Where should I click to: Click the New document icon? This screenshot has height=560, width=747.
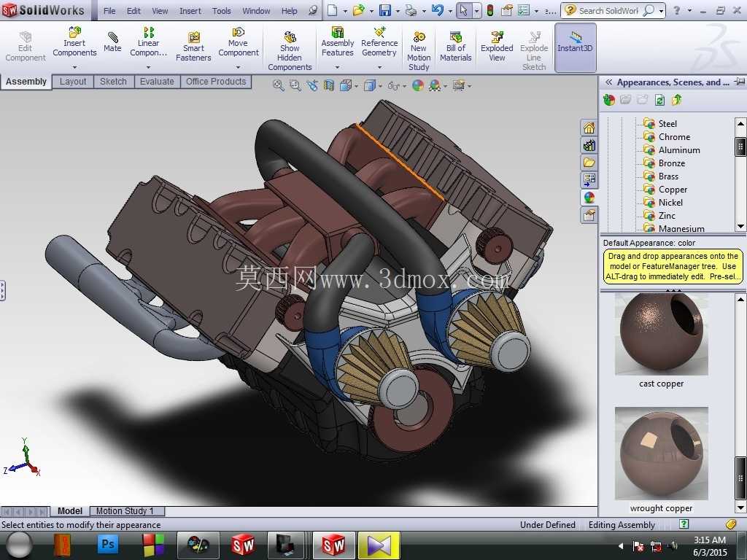tap(333, 10)
